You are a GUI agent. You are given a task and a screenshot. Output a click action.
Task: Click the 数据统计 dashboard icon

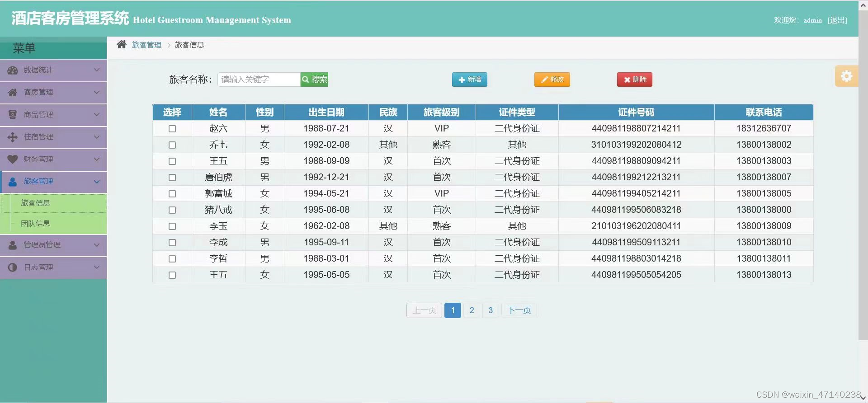point(13,70)
